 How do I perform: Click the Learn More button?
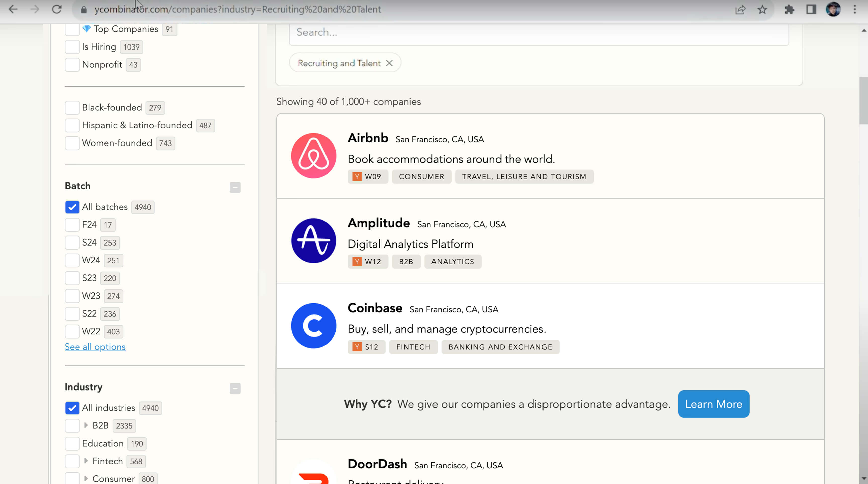click(x=713, y=404)
